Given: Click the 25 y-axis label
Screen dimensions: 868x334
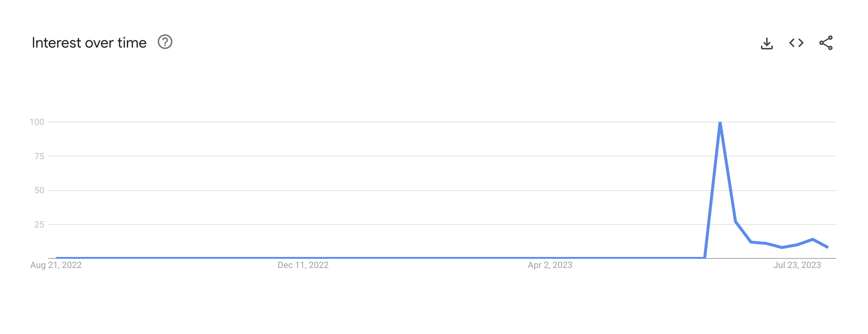Looking at the screenshot, I should click(39, 225).
